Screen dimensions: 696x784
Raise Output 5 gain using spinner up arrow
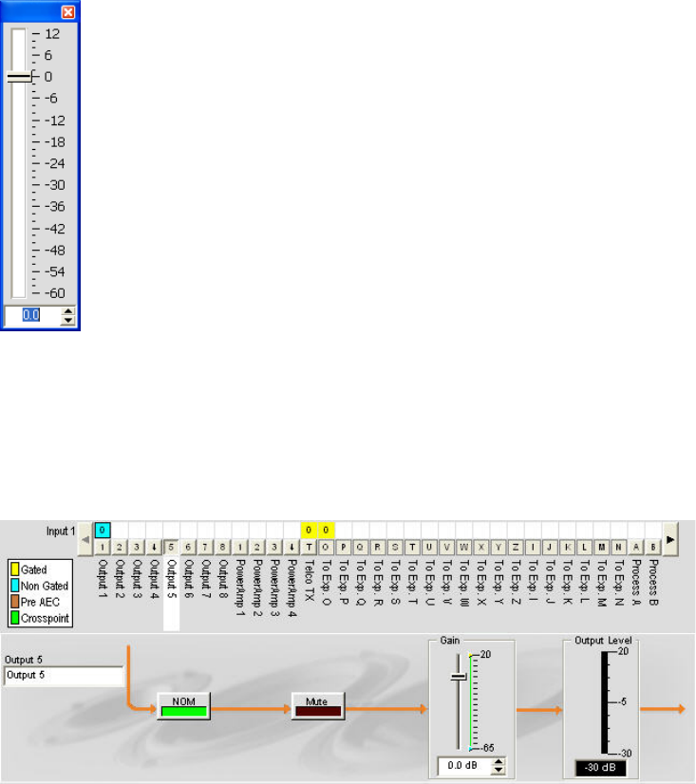click(498, 761)
